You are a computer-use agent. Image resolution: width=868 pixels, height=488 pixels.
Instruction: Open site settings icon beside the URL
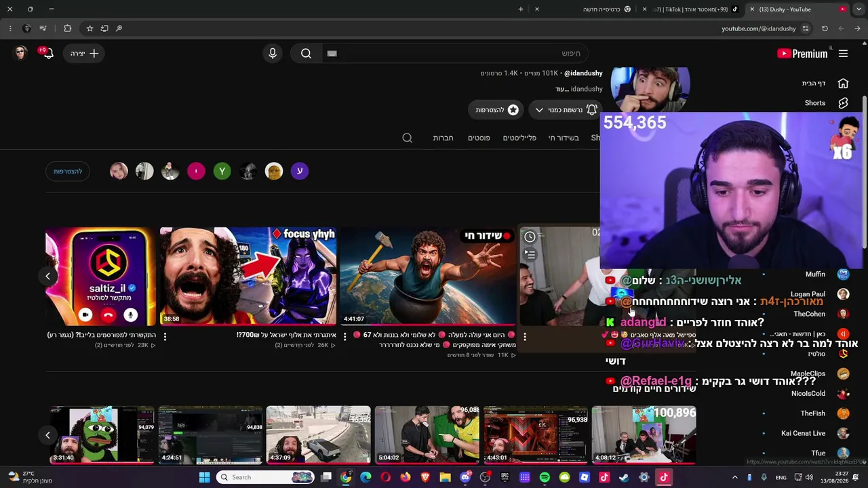coord(805,28)
